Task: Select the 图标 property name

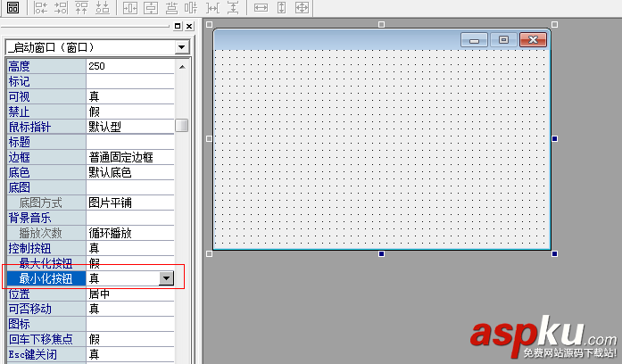Action: (46, 324)
